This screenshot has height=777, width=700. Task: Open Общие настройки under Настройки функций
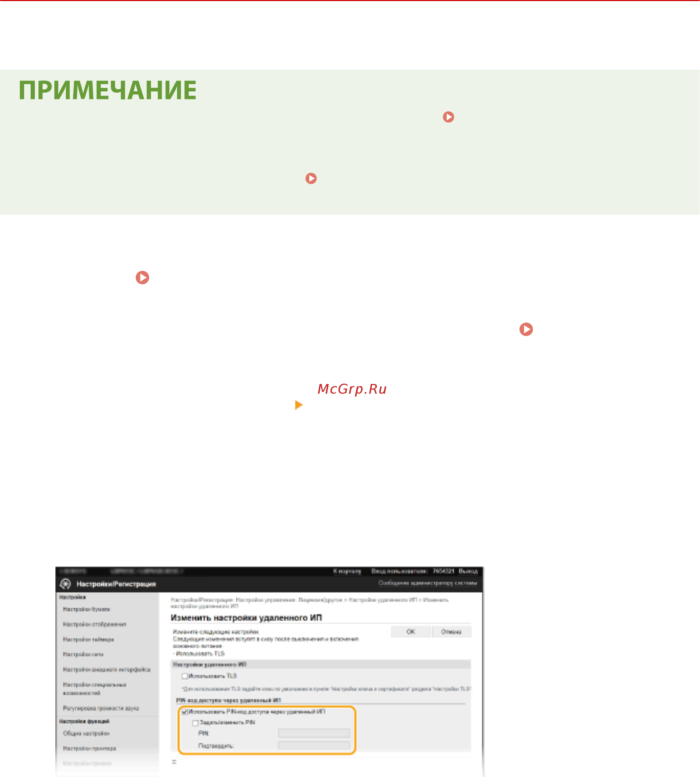click(x=86, y=733)
